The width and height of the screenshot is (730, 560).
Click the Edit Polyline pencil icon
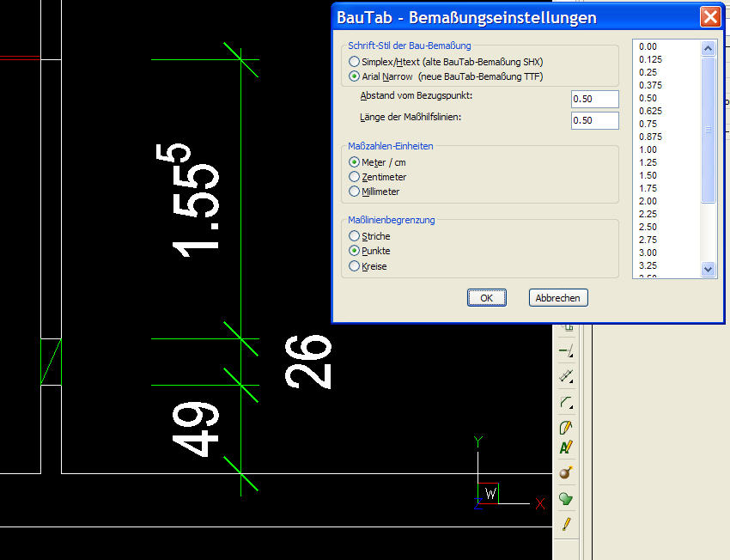566,427
